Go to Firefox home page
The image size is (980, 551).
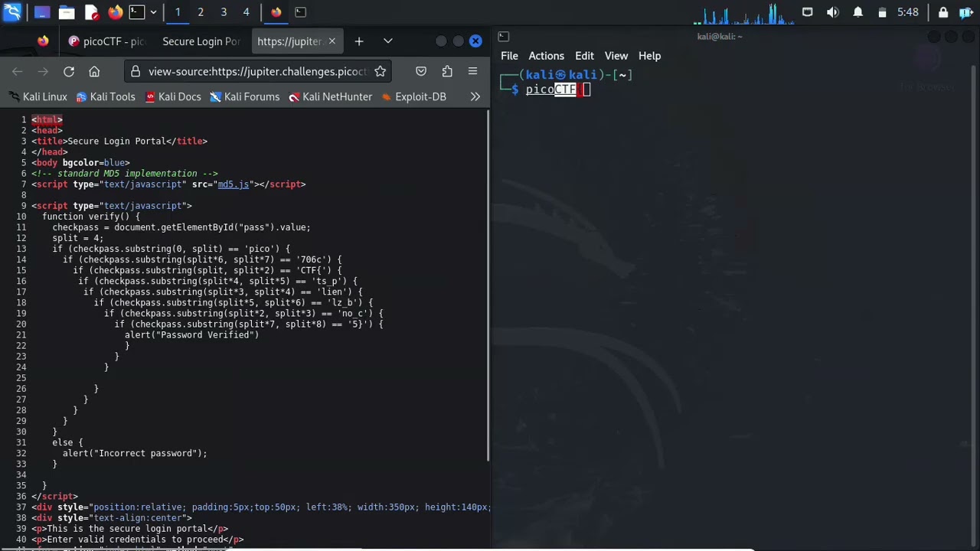pyautogui.click(x=94, y=71)
